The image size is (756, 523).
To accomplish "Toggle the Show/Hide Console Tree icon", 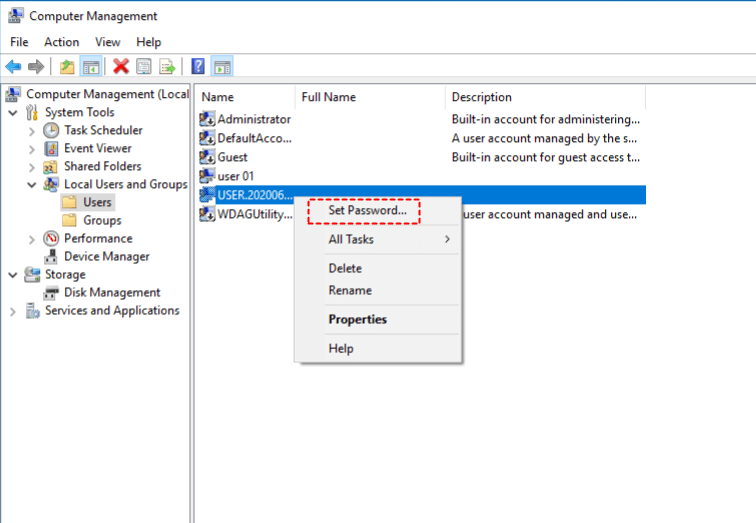I will 91,67.
